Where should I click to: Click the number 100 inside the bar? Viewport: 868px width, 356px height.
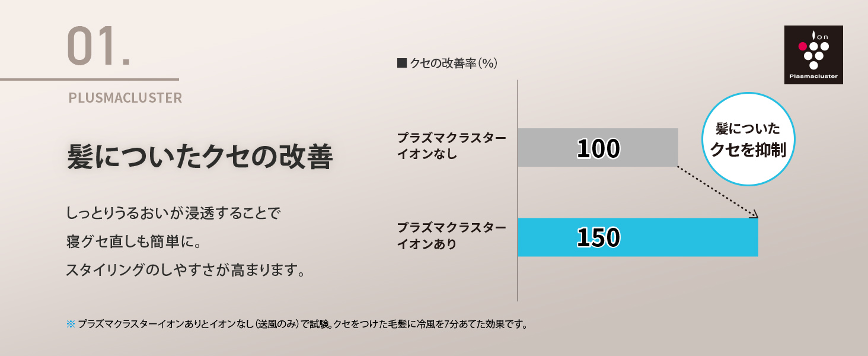tap(598, 148)
